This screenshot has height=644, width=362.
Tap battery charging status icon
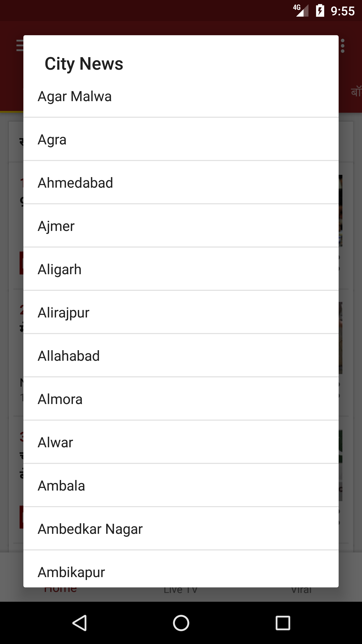pyautogui.click(x=320, y=11)
